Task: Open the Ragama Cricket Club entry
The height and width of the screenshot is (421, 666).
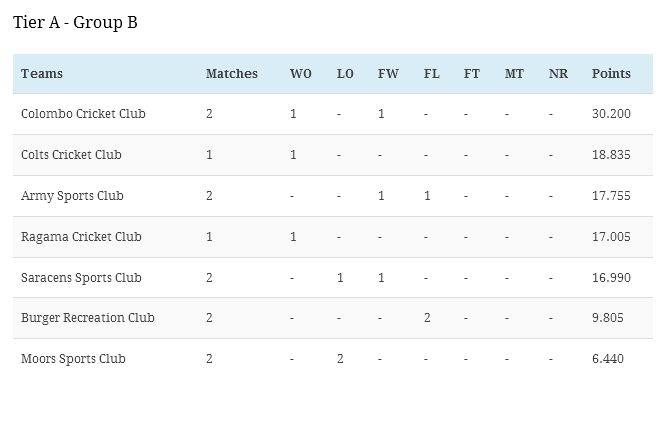Action: pyautogui.click(x=81, y=237)
